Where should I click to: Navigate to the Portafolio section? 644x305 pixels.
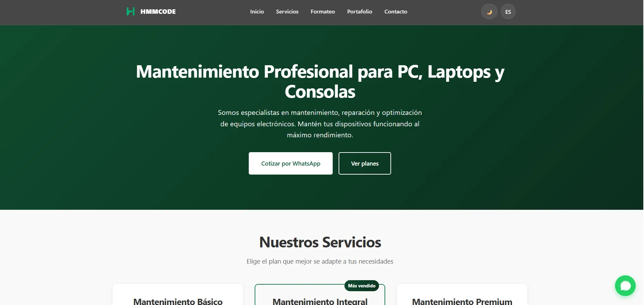[360, 12]
